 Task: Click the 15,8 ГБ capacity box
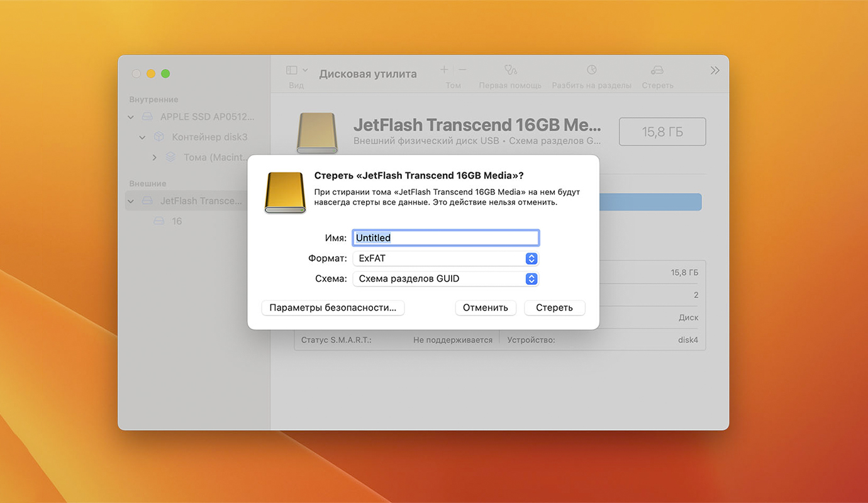[x=662, y=131]
